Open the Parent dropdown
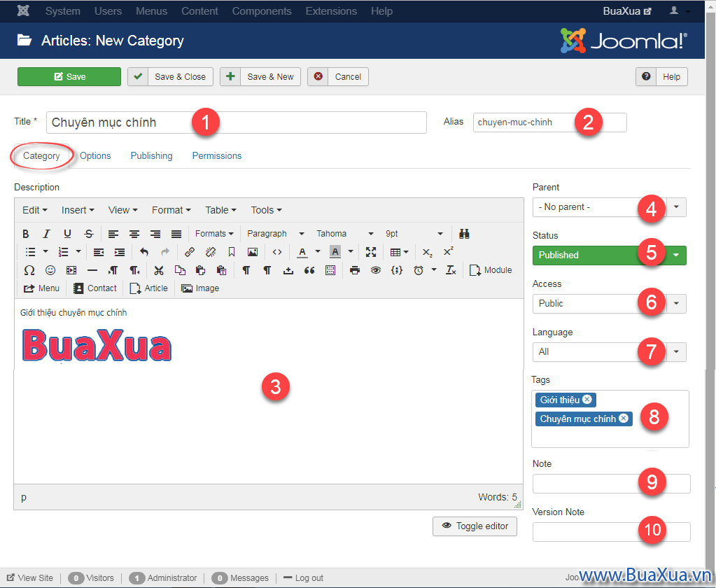Image resolution: width=716 pixels, height=588 pixels. point(609,207)
